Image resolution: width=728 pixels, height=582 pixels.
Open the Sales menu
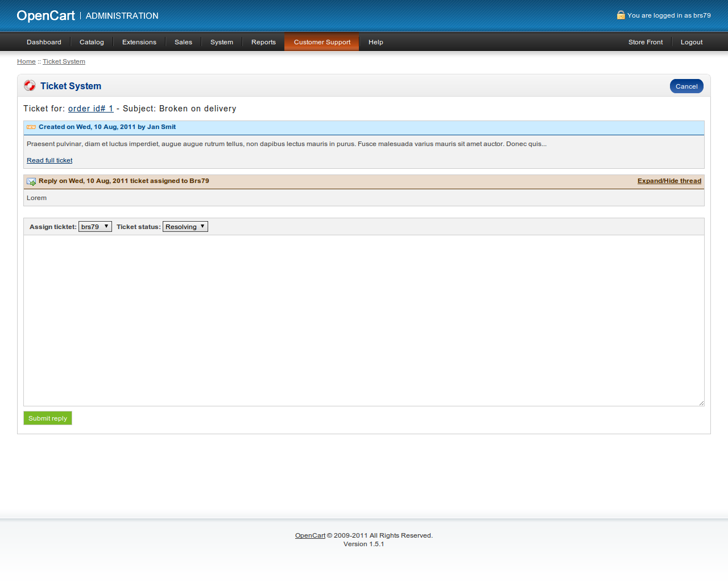(x=183, y=42)
